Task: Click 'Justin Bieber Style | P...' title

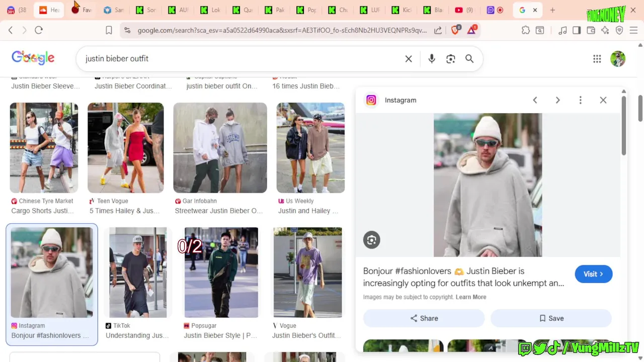Action: pyautogui.click(x=220, y=335)
